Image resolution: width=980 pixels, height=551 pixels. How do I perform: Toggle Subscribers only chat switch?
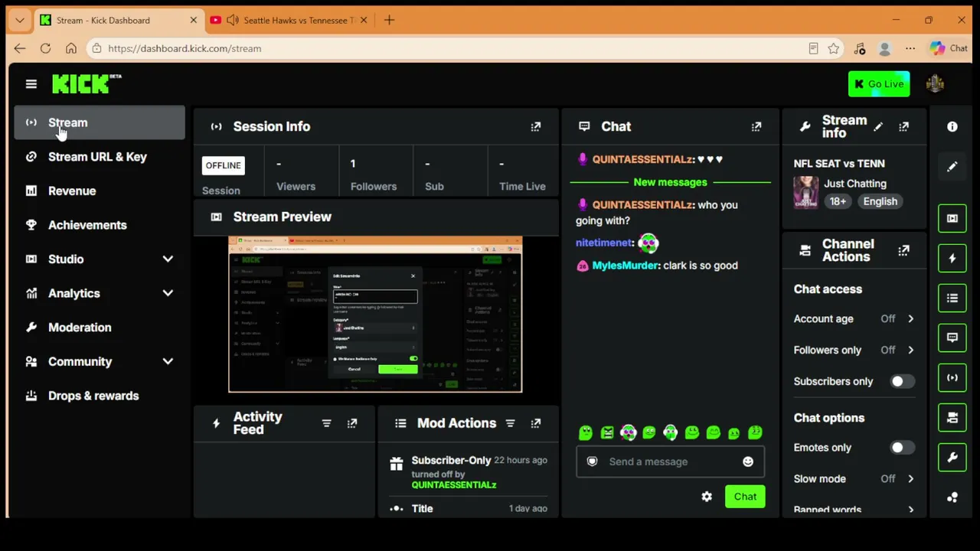pos(901,381)
